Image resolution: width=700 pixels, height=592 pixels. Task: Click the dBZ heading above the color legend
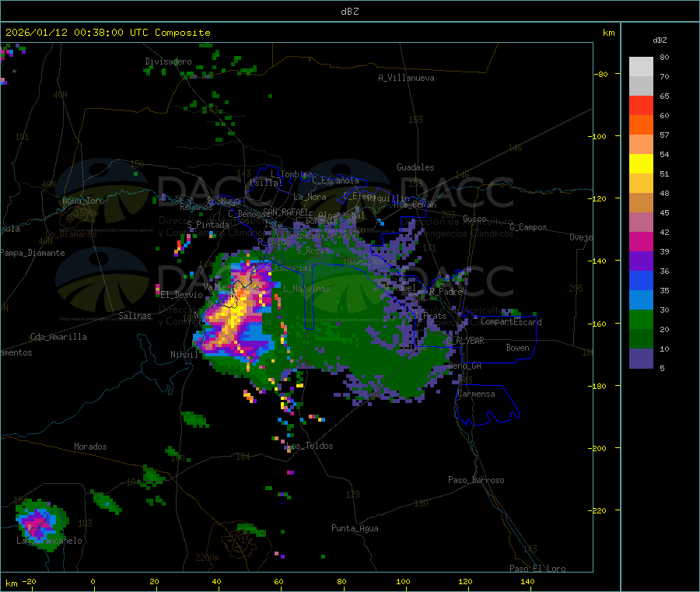pyautogui.click(x=660, y=40)
